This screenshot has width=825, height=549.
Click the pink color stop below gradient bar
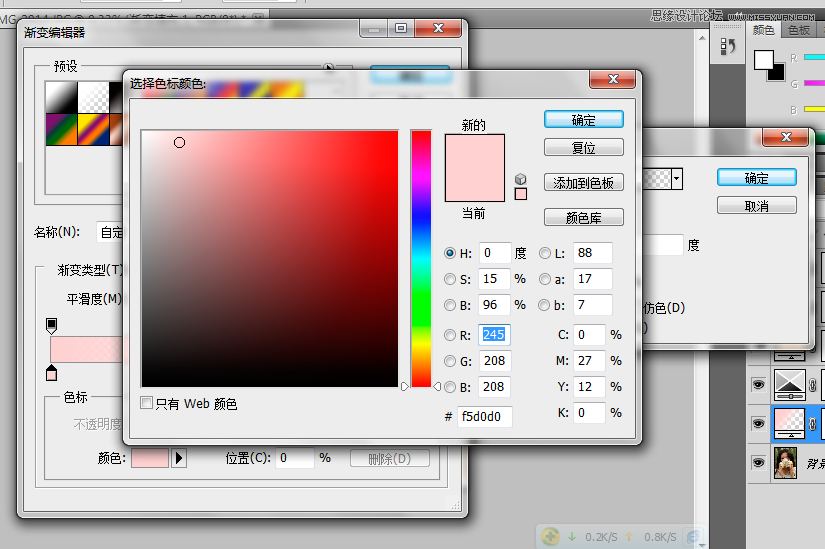click(51, 373)
